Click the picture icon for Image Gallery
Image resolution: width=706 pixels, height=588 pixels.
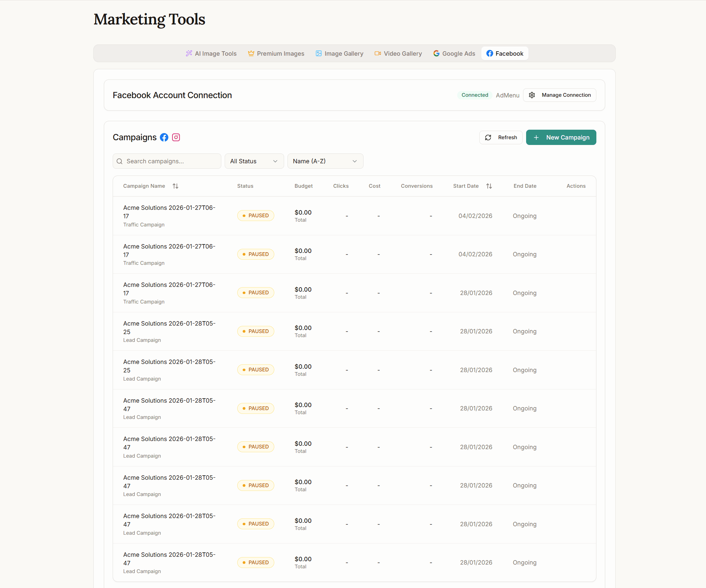click(x=319, y=53)
